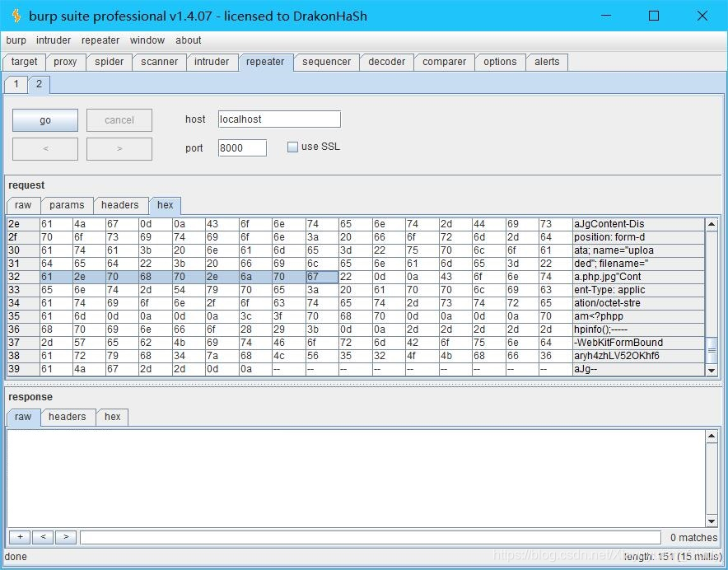728x570 pixels.
Task: Switch to the target tab
Action: pyautogui.click(x=24, y=62)
